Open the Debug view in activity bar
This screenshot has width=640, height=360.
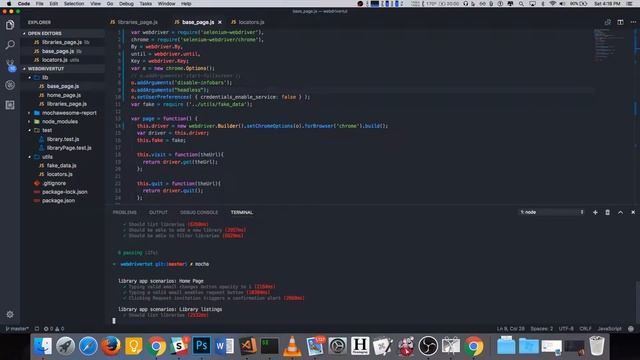pos(10,85)
